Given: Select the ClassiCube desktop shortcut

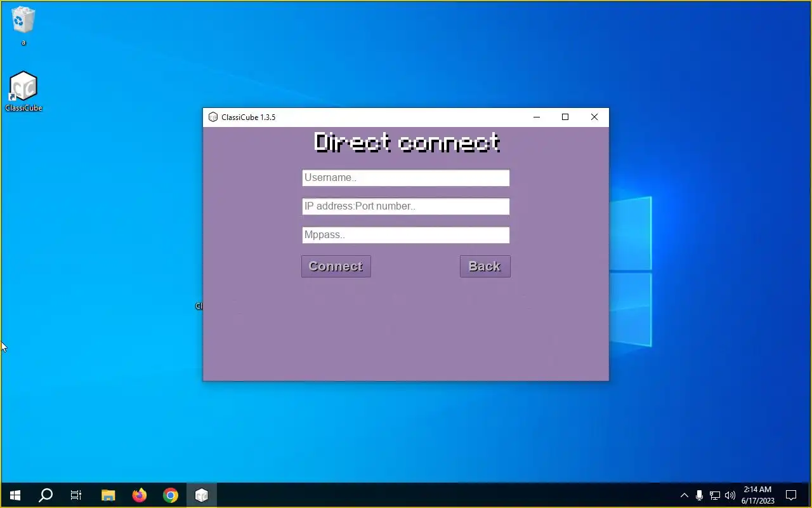Looking at the screenshot, I should tap(23, 91).
